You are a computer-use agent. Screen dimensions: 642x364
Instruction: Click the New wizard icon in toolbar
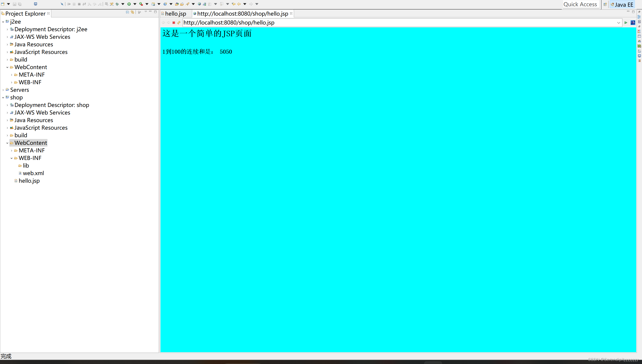pos(3,4)
